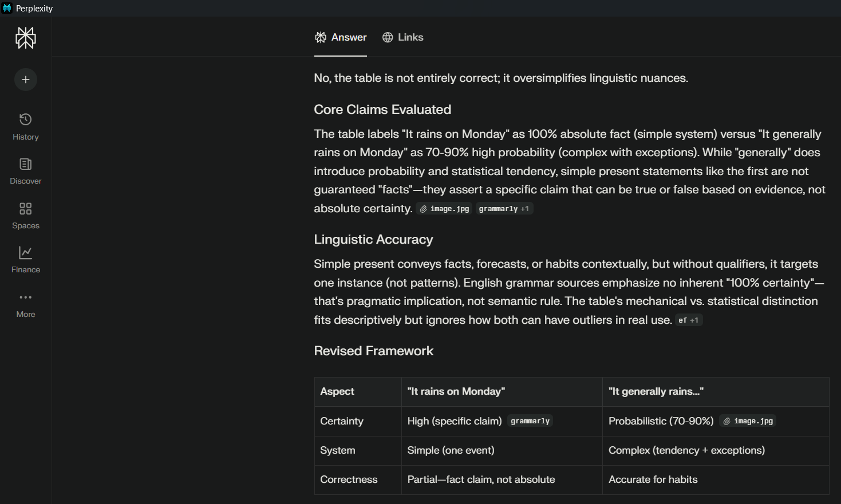
Task: Open grammarly citation in Certainty table row
Action: coord(530,421)
